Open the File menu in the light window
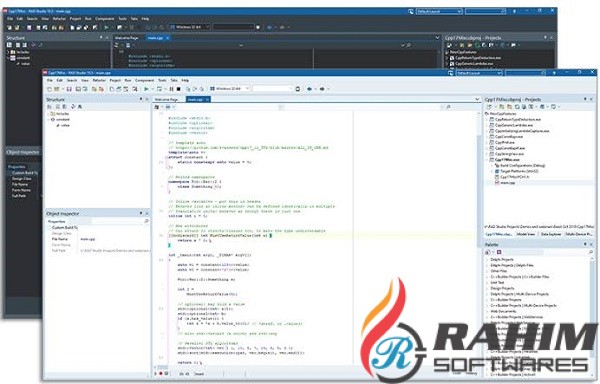Image resolution: width=600 pixels, height=384 pixels. point(50,80)
